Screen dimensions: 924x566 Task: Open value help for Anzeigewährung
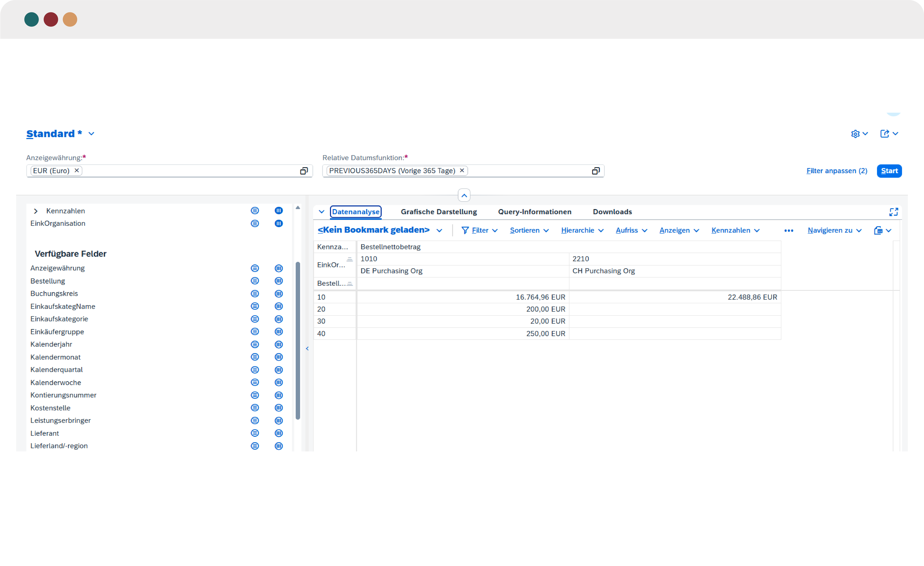pyautogui.click(x=304, y=171)
